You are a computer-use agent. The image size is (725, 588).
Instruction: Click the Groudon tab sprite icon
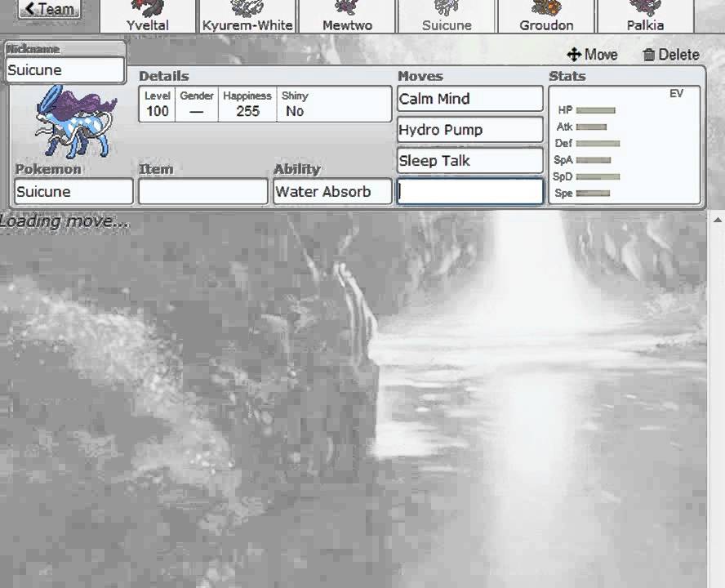click(x=546, y=7)
